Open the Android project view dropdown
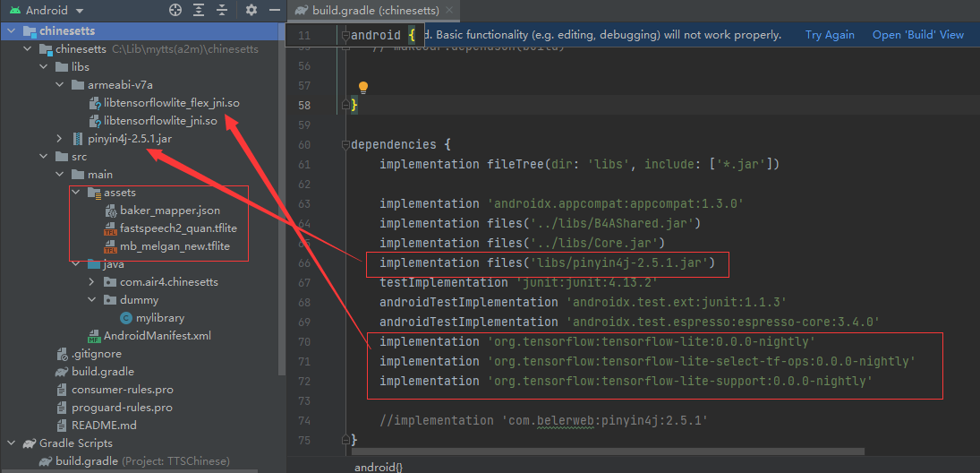The image size is (980, 473). point(47,11)
